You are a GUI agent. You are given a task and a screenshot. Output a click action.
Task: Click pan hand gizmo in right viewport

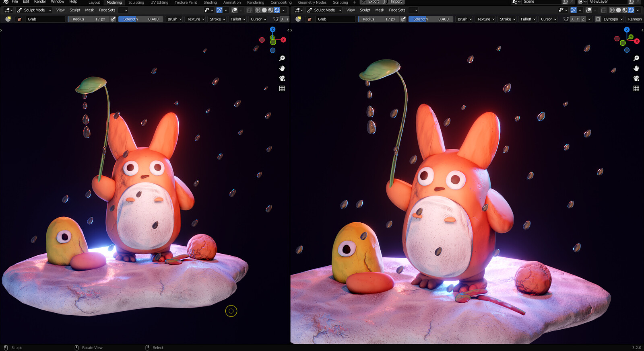[636, 68]
